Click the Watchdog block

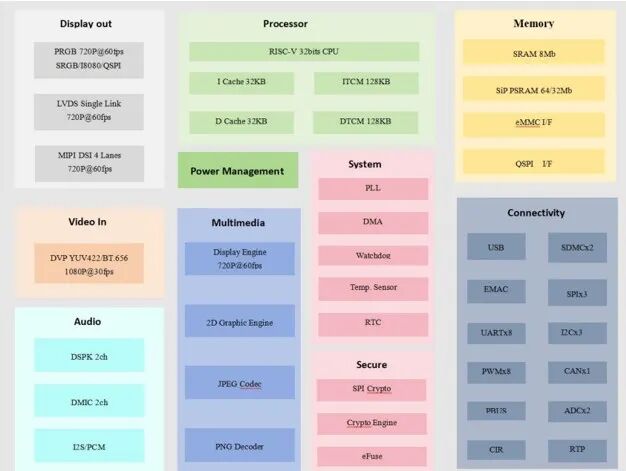[x=373, y=256]
